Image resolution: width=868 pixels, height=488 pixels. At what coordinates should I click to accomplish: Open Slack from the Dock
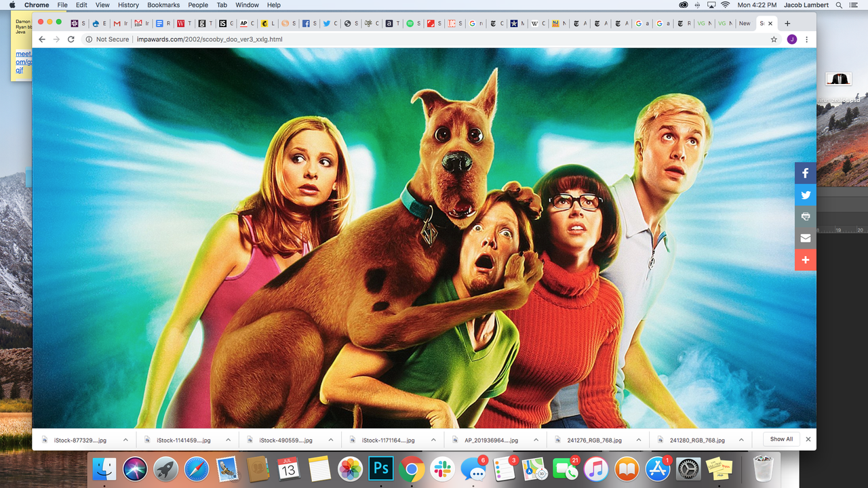point(443,468)
